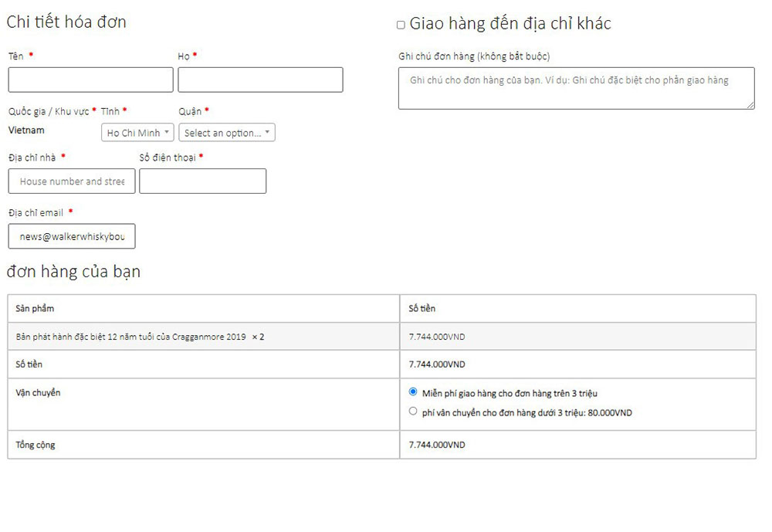Click the Tên input field

tap(90, 80)
